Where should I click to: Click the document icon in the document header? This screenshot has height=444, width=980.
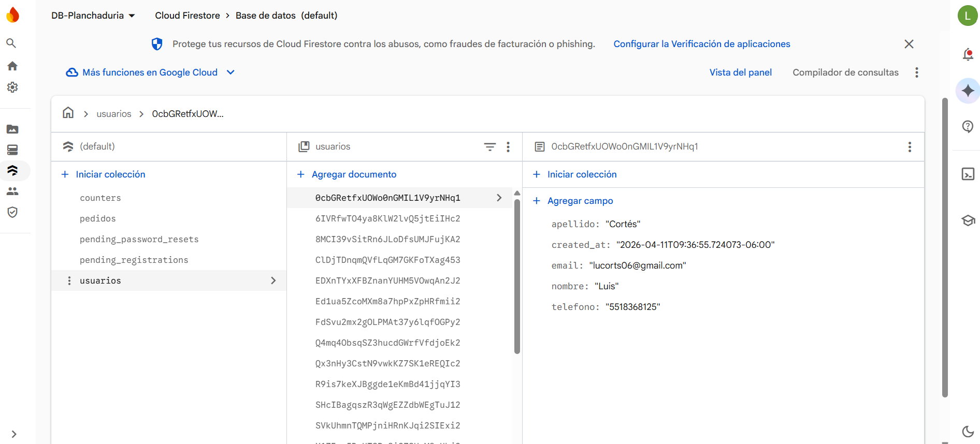[540, 147]
